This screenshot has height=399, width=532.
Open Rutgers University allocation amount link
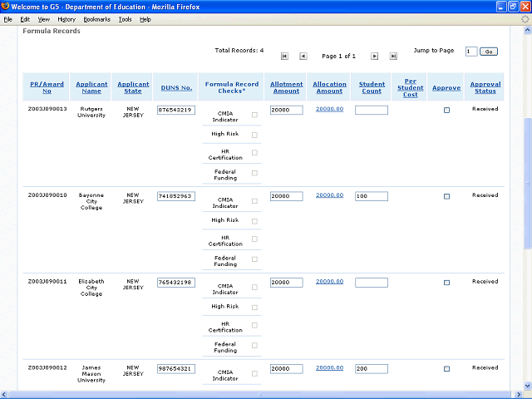coord(329,109)
